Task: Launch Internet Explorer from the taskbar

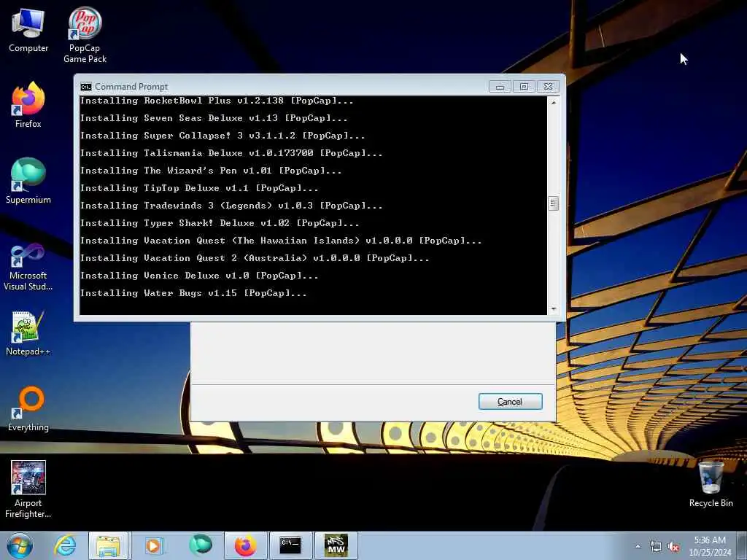Action: (65, 545)
